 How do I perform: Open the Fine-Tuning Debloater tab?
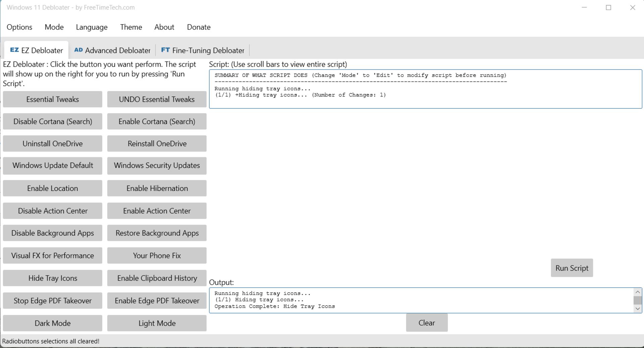click(x=203, y=50)
